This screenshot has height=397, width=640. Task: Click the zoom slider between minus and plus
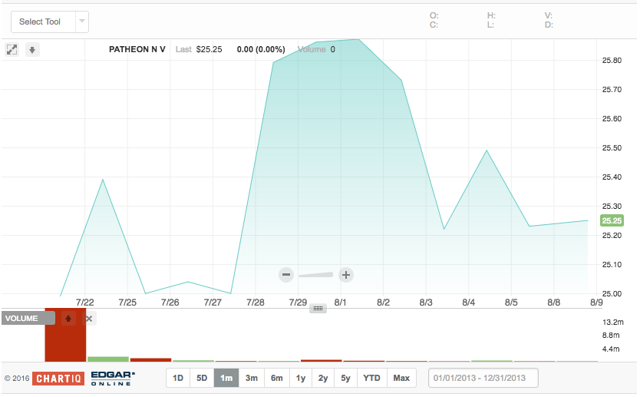point(316,275)
